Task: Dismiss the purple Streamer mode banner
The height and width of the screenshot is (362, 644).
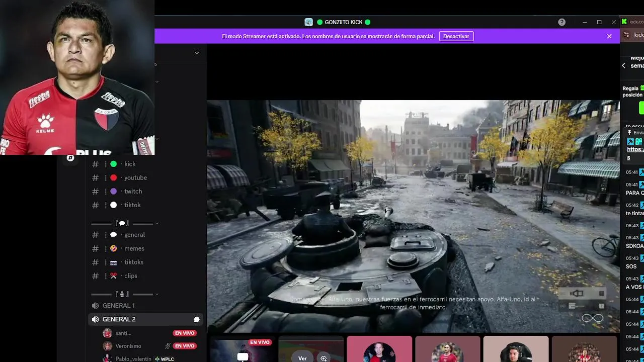Action: pos(609,36)
